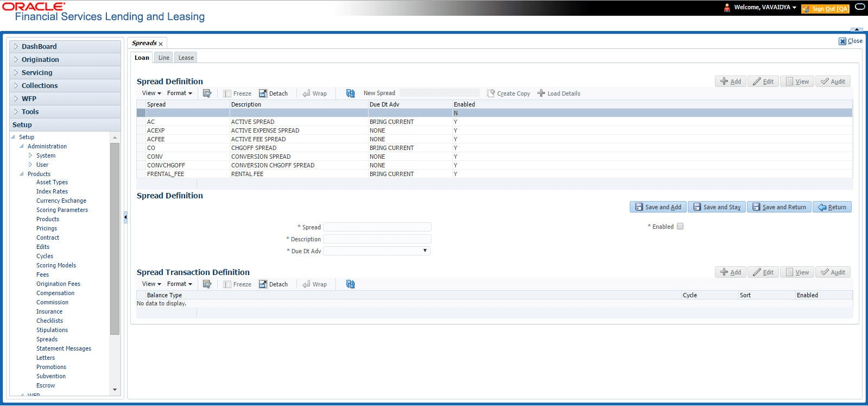Click Save and Return button
Image resolution: width=868 pixels, height=406 pixels.
[x=779, y=207]
